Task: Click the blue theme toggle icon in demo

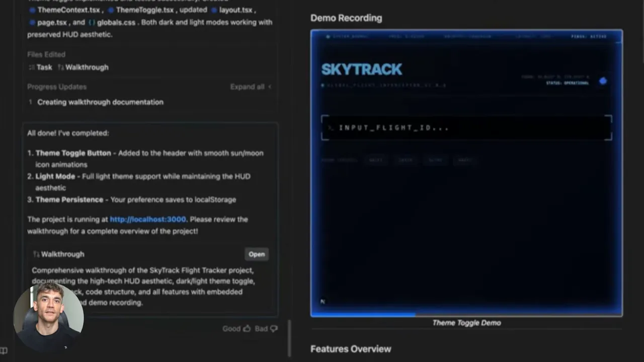Action: tap(603, 81)
